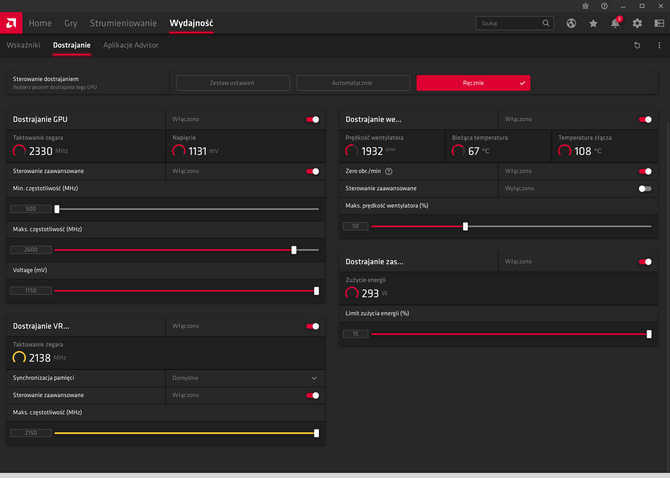Click the power usage gauge showing 293 W
The width and height of the screenshot is (670, 478).
[352, 293]
